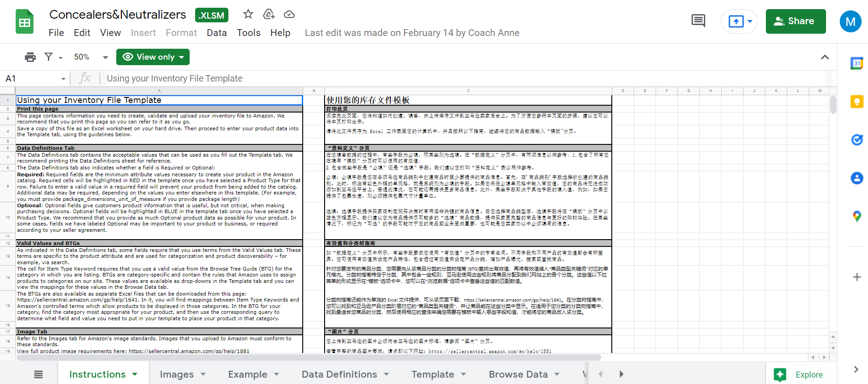This screenshot has width=868, height=384.
Task: Open the comment history icon
Action: [698, 21]
